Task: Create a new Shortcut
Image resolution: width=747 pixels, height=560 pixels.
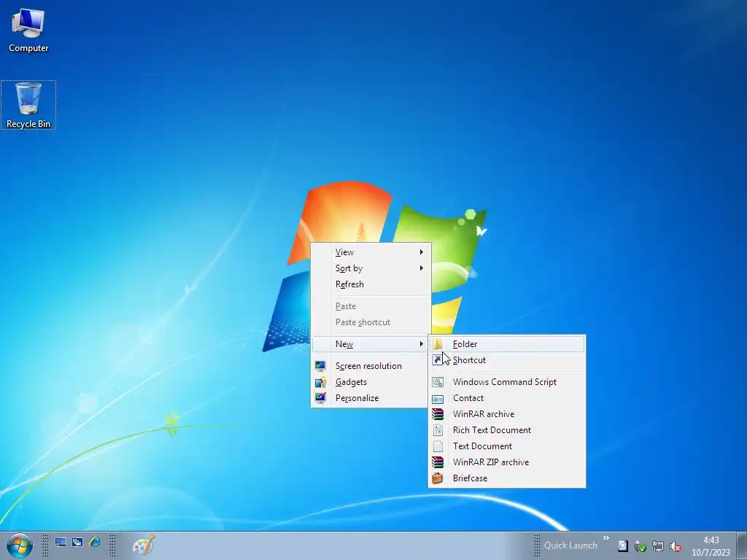Action: pos(507,360)
